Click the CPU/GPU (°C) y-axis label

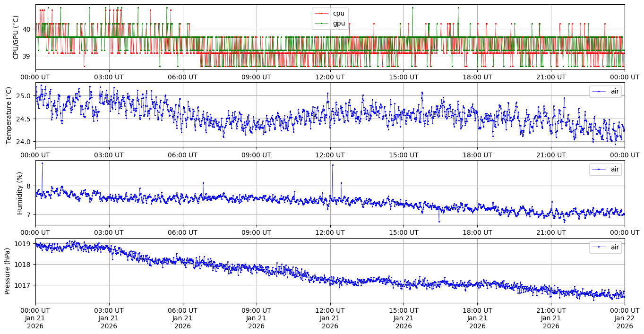16,37
